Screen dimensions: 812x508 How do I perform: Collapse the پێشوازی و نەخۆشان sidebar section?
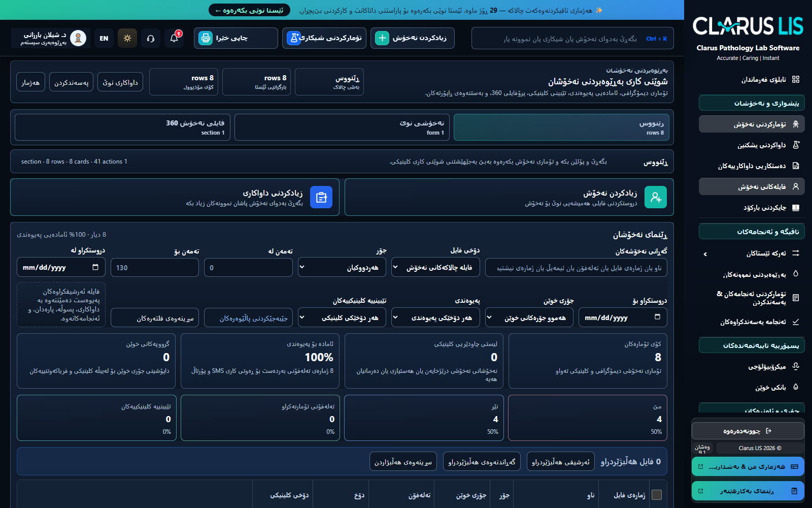pyautogui.click(x=752, y=103)
